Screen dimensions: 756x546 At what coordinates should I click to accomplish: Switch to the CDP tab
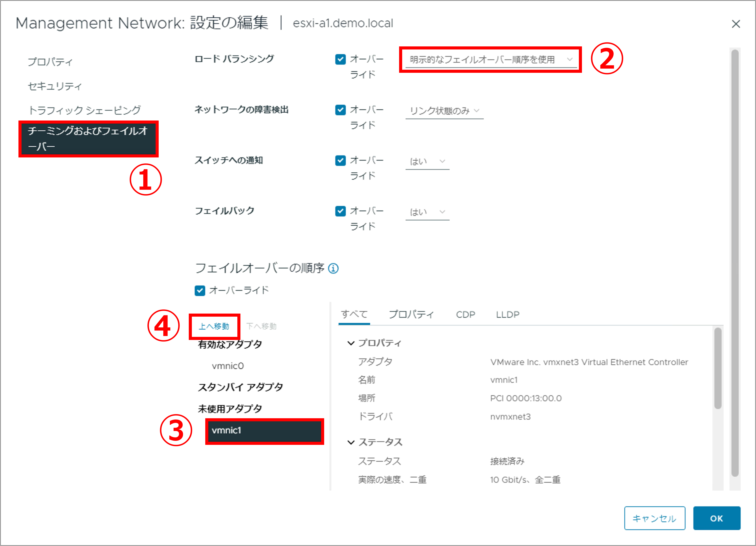click(x=465, y=314)
